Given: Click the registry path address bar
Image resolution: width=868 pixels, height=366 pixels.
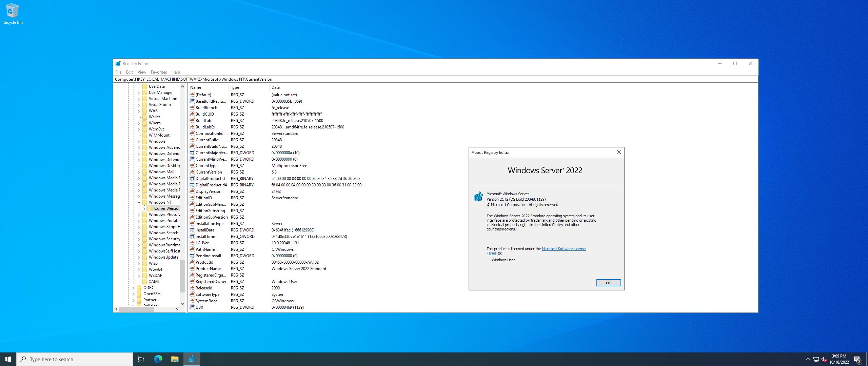Looking at the screenshot, I should pyautogui.click(x=435, y=79).
